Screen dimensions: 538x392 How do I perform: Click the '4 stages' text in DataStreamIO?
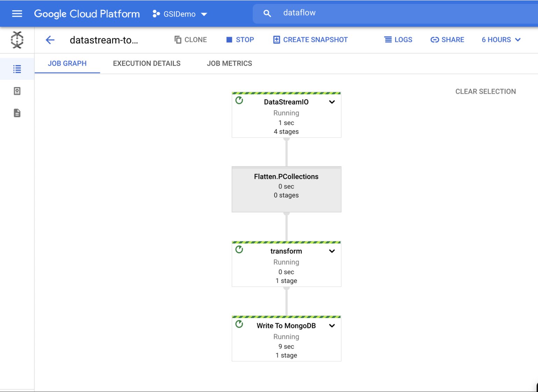click(x=286, y=132)
